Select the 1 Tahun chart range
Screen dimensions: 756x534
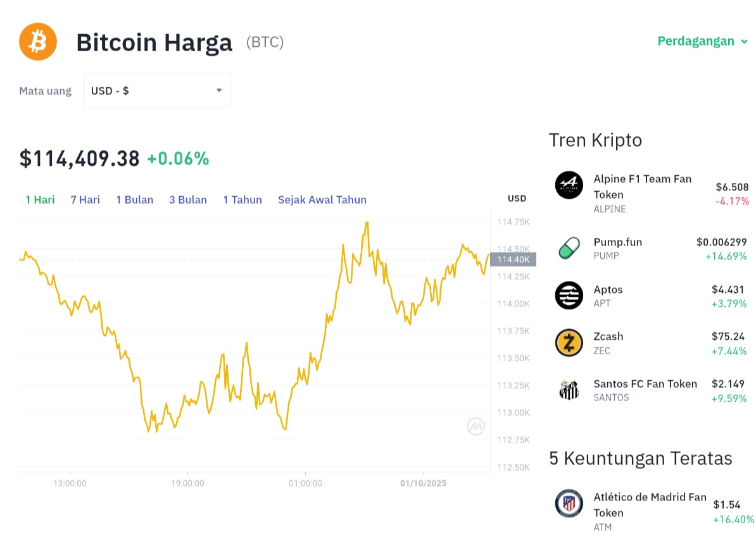coord(242,199)
